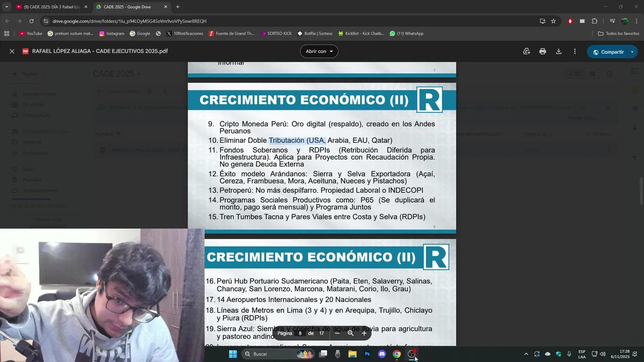The width and height of the screenshot is (644, 362).
Task: Open the Chrome apps grid icon
Action: point(7,34)
